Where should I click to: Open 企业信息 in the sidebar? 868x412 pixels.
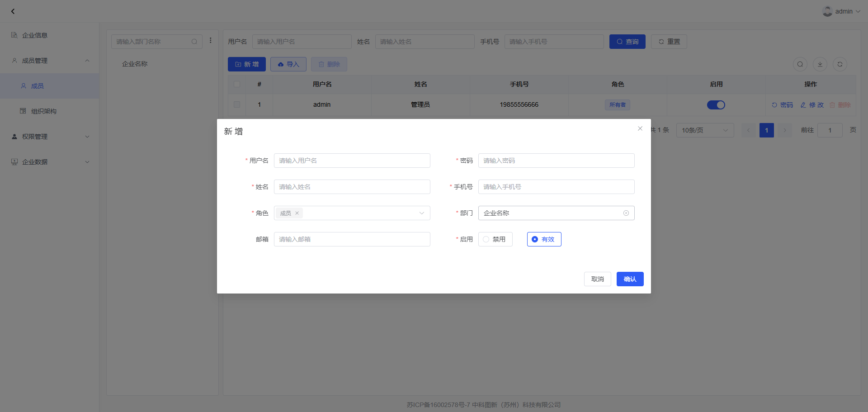click(x=35, y=35)
